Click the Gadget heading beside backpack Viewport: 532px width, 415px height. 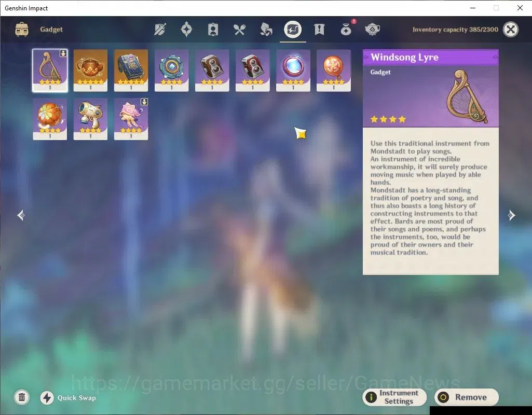point(51,30)
